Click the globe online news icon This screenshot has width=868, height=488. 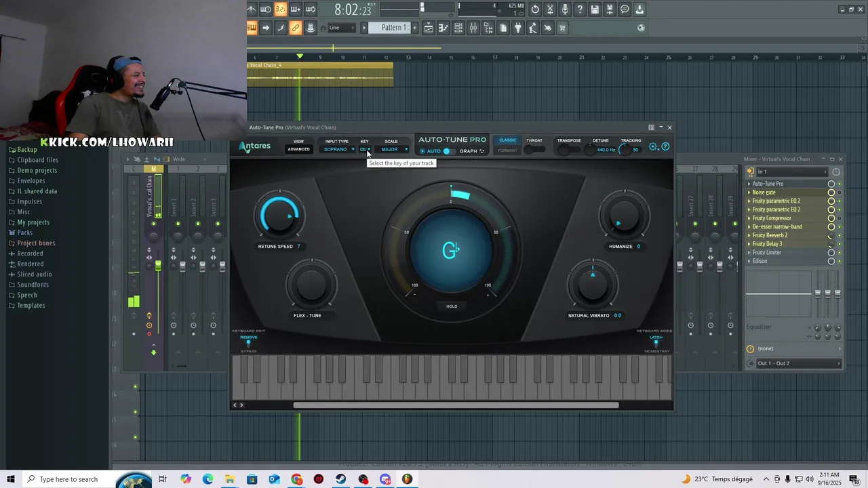[x=641, y=28]
